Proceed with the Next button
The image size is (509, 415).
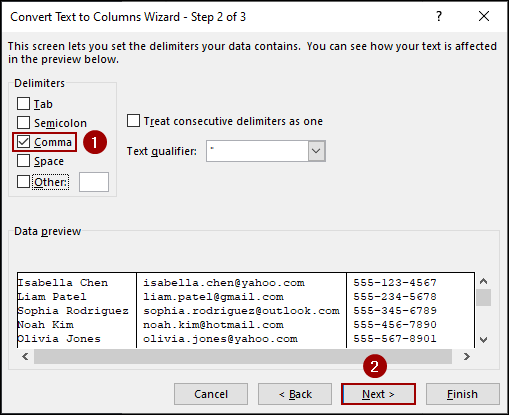(378, 394)
